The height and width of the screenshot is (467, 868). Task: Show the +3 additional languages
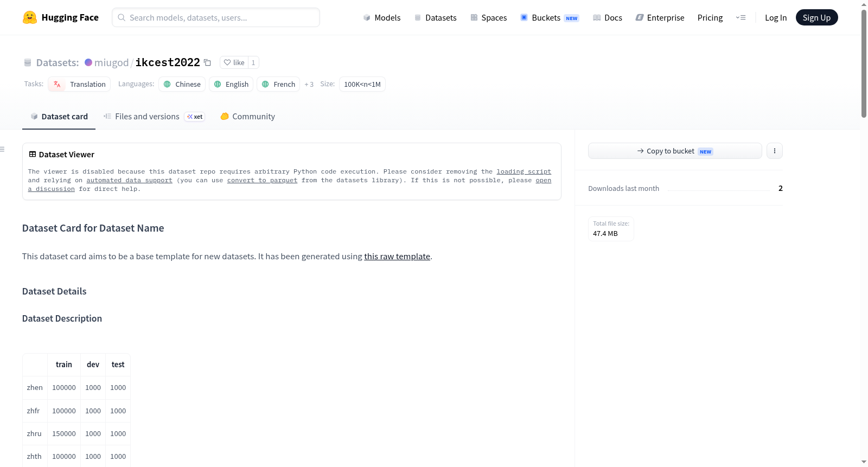tap(309, 84)
